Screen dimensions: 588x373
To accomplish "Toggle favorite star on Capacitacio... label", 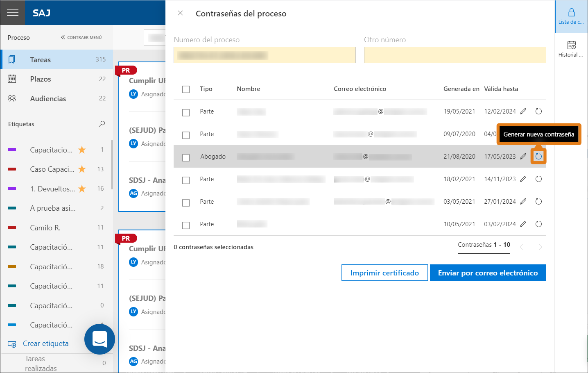I will 82,150.
